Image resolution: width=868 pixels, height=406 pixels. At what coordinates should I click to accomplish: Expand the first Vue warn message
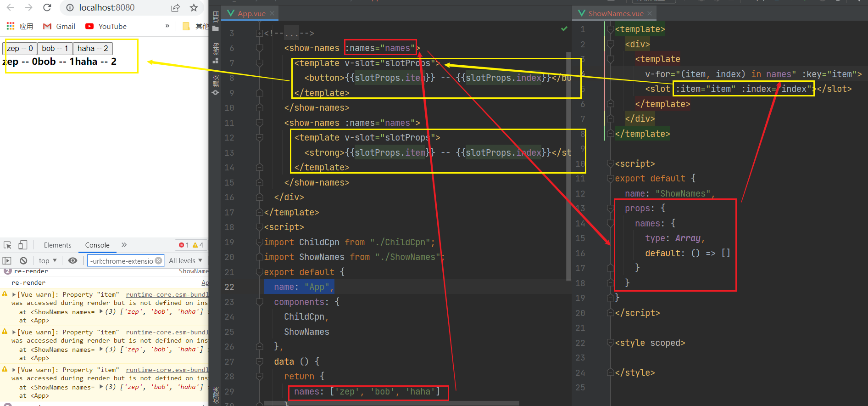[x=14, y=294]
